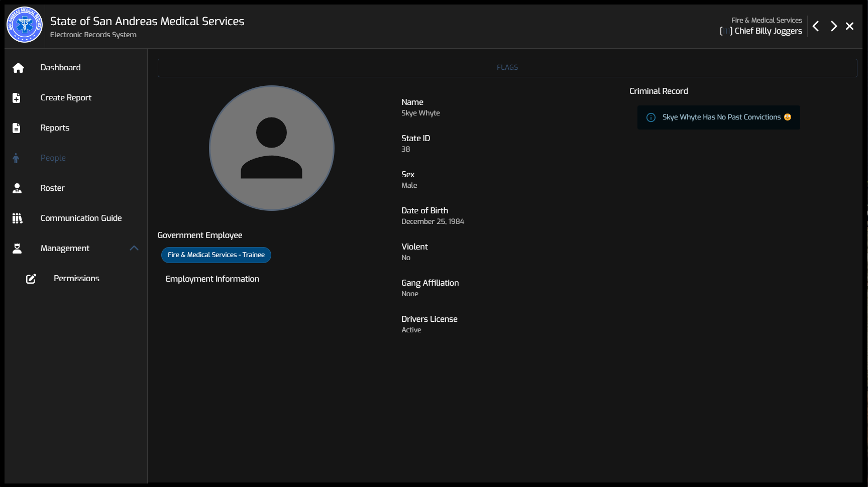The image size is (868, 487).
Task: Click the Permissions edit icon
Action: coord(31,279)
